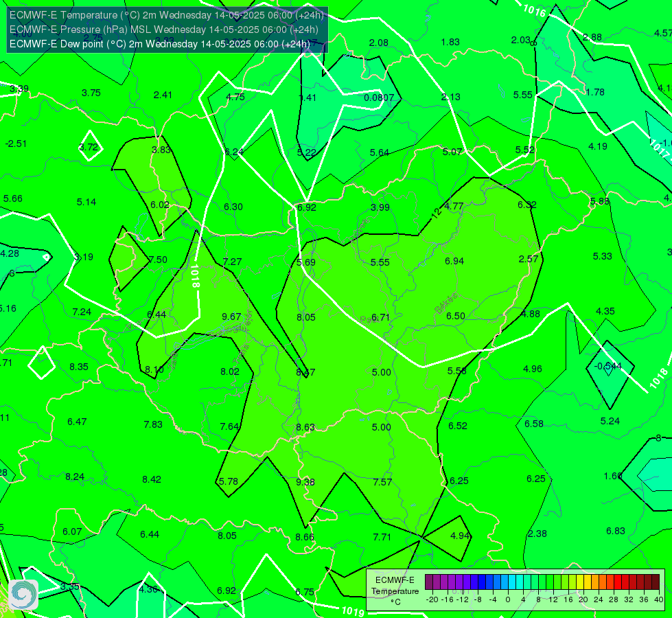Click the cyan swatch above legend value 0
This screenshot has width=672, height=618.
coord(511,582)
